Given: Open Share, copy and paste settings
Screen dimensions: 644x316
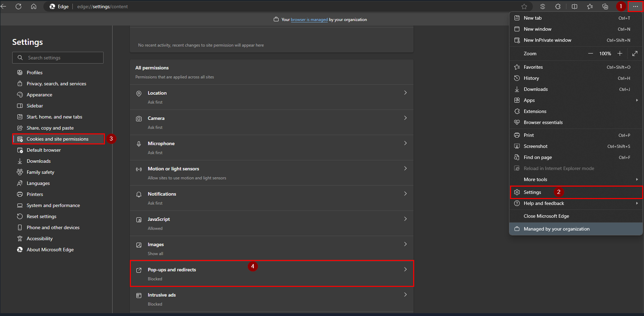Looking at the screenshot, I should point(58,128).
